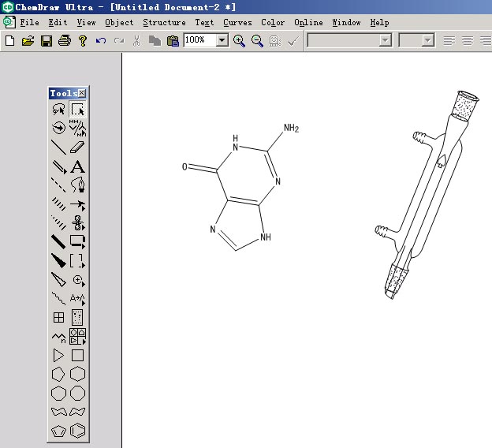The image size is (492, 448).
Task: Save the document with floppy disk icon
Action: click(x=47, y=40)
